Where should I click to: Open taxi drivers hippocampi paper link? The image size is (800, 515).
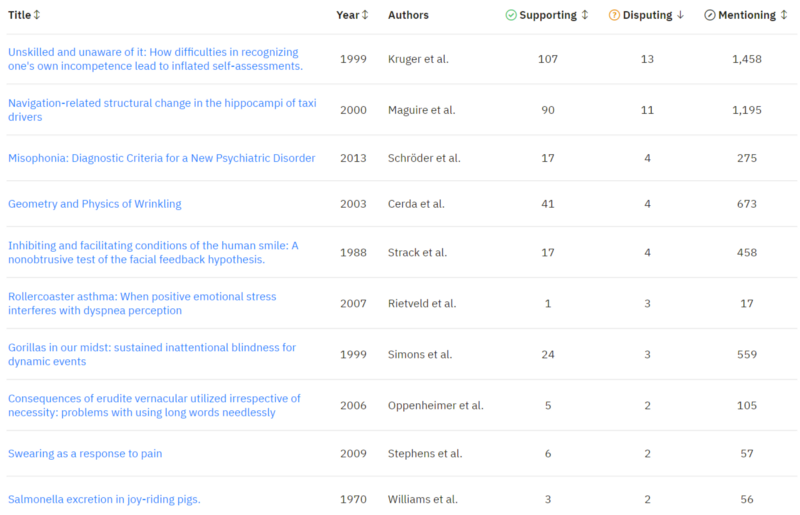[x=162, y=110]
